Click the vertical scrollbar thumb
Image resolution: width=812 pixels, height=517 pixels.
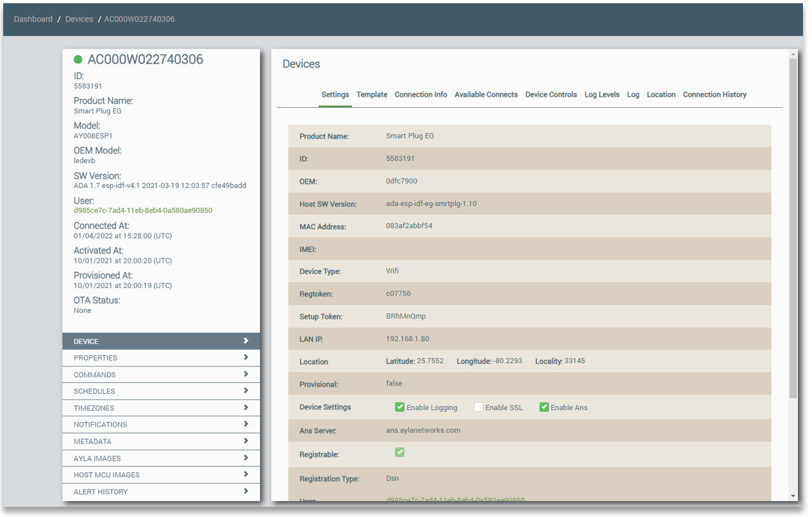pos(793,228)
